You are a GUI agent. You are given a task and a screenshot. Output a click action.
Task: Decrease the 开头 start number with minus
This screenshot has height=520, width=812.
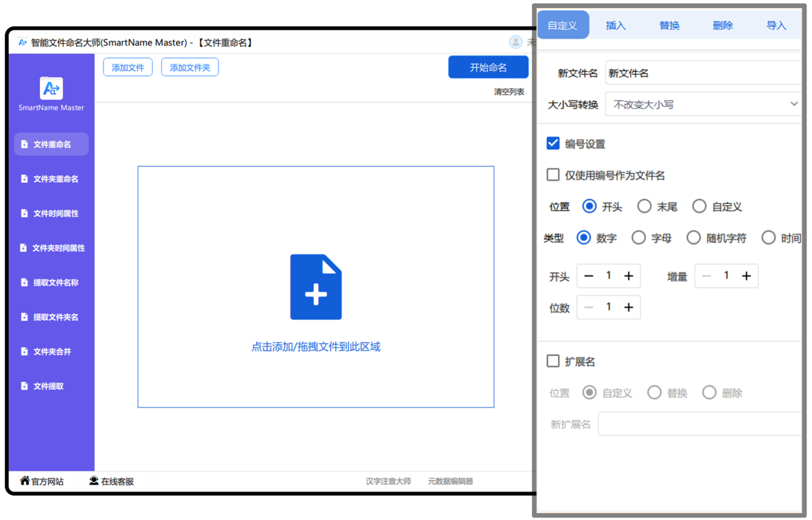[589, 276]
